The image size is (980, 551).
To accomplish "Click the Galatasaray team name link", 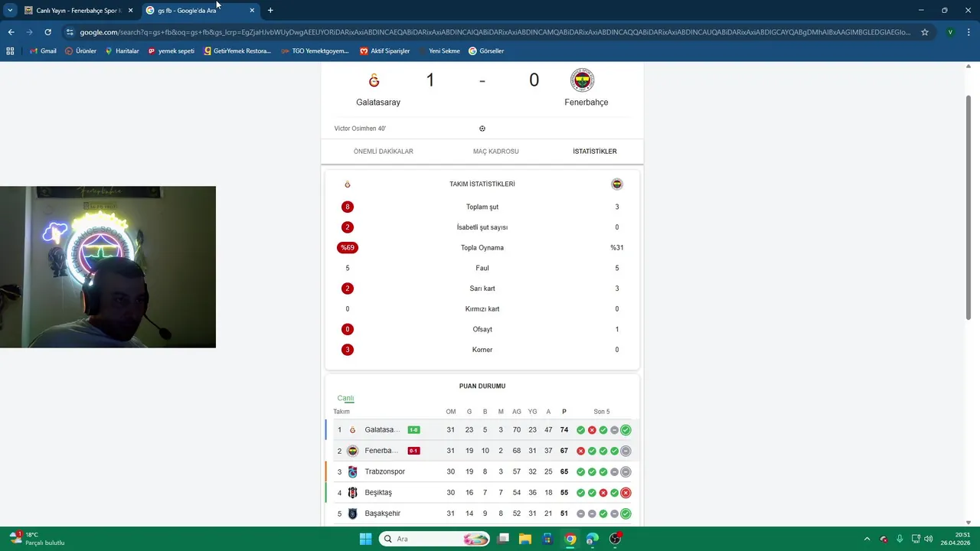I will coord(378,103).
